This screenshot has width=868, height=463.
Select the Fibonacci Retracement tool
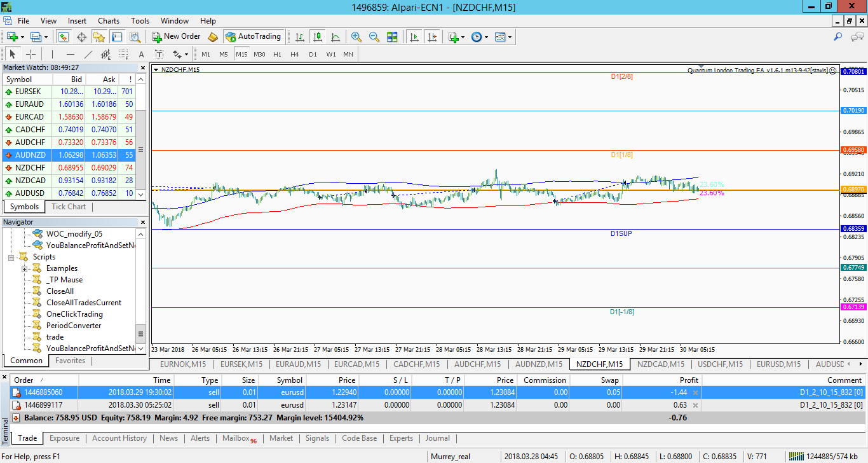(124, 54)
